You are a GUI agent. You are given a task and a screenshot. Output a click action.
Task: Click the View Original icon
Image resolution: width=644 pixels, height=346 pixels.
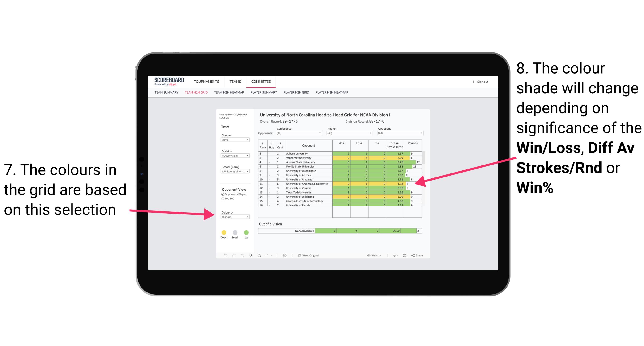click(x=299, y=255)
